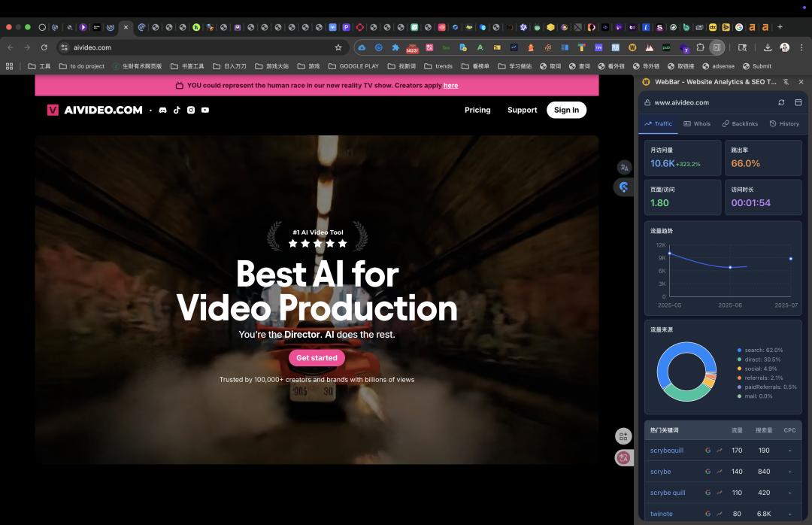The width and height of the screenshot is (812, 525).
Task: Open the 'GOOGLE PLAY' bookmark folder
Action: point(353,66)
